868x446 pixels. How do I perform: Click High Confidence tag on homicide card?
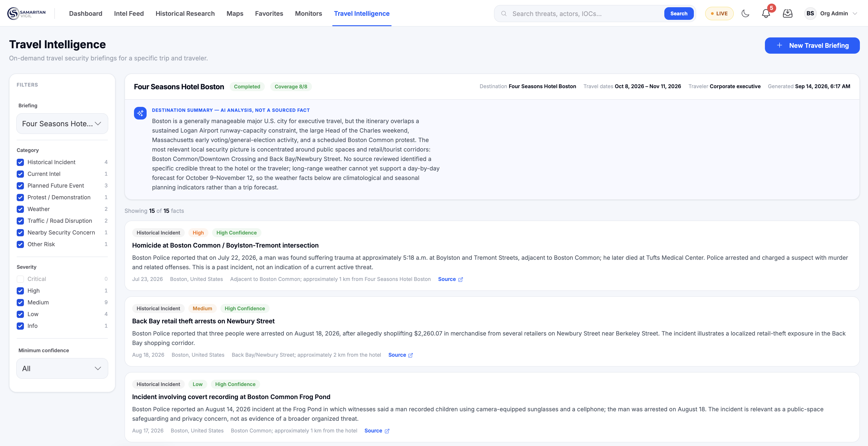click(237, 233)
